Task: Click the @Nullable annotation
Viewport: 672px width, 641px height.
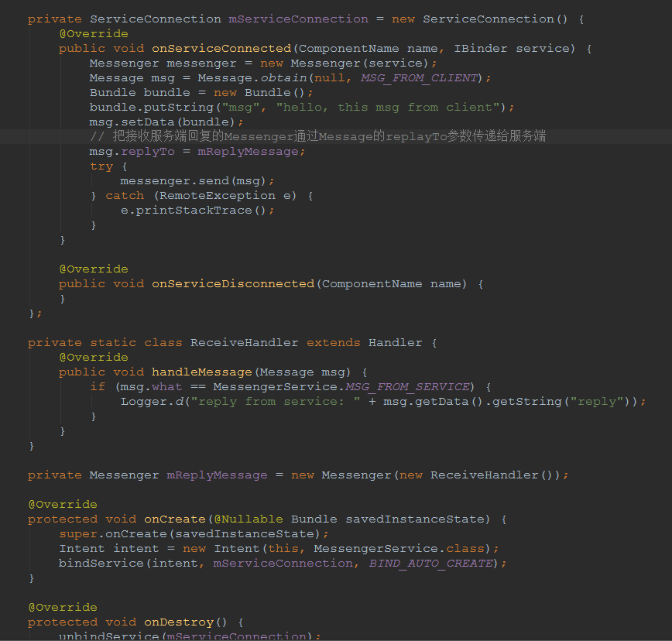Action: pos(249,519)
